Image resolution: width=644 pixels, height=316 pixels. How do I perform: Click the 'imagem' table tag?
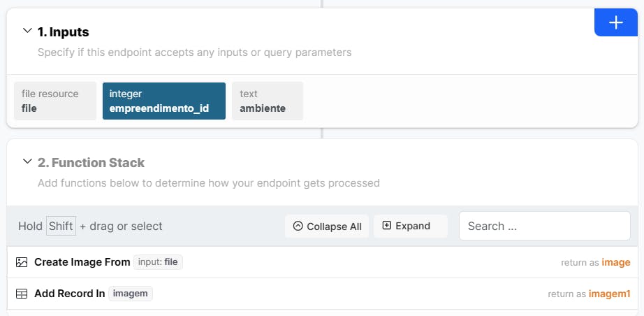[131, 294]
